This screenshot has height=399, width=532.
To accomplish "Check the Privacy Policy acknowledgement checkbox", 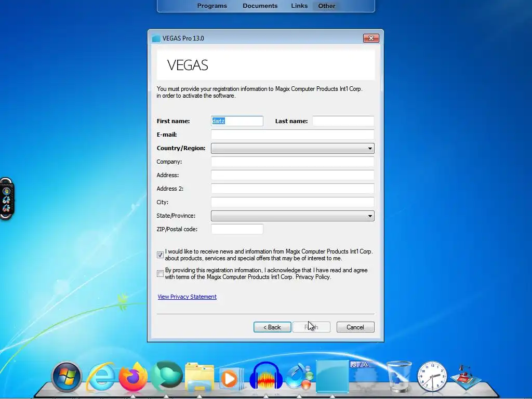I will (160, 273).
